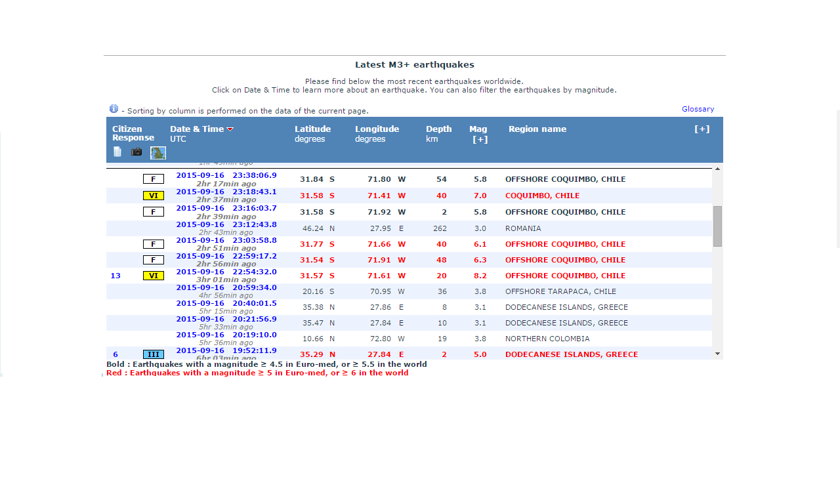Viewport: 840px width, 504px height.
Task: Click the questionnaire document icon in header
Action: pos(117,152)
